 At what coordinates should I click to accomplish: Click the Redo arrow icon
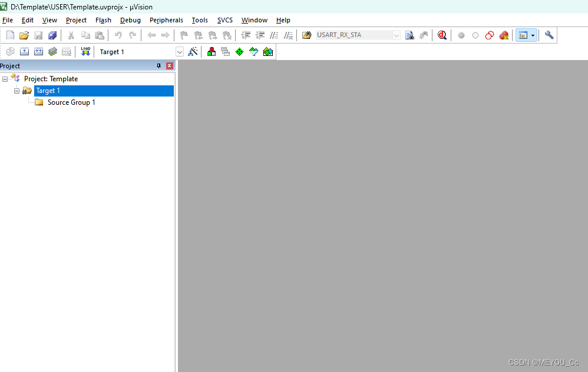pyautogui.click(x=133, y=35)
